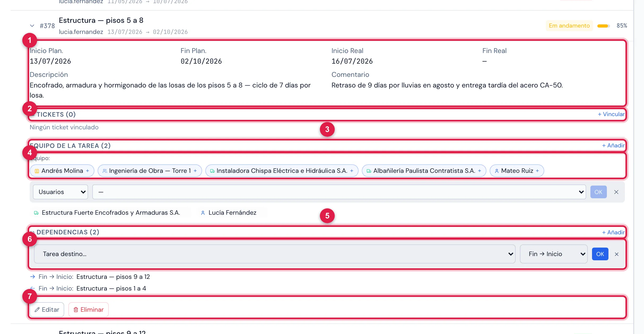Close the dependency add row
The width and height of the screenshot is (644, 334).
617,254
